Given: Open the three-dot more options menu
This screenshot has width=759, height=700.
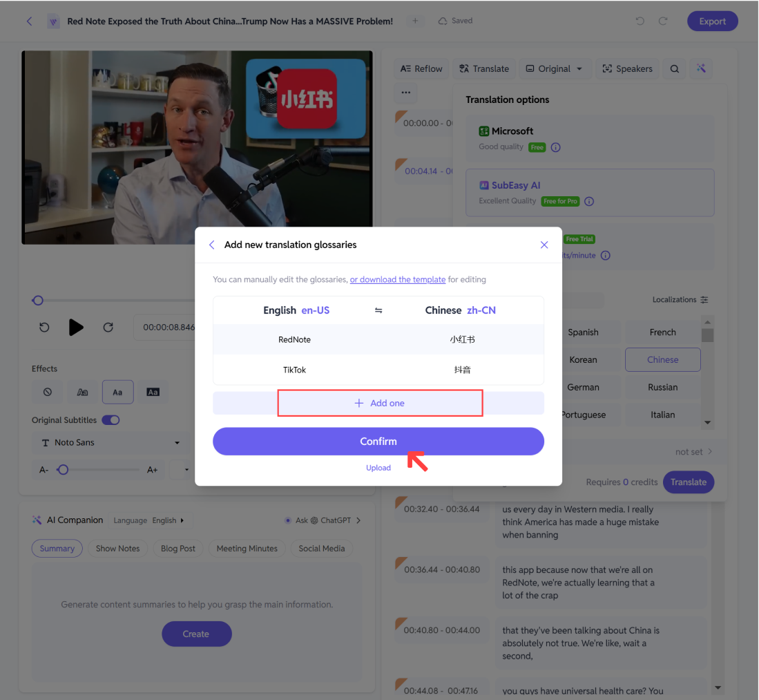Looking at the screenshot, I should click(x=405, y=92).
